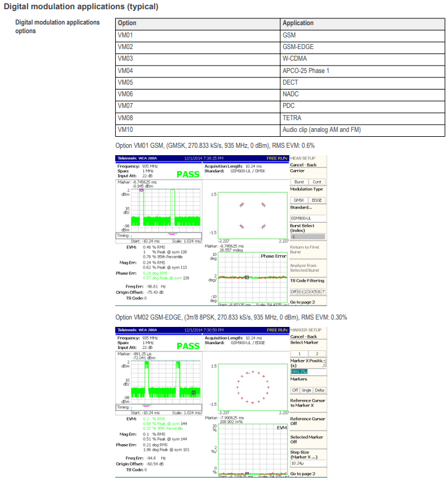448x487 pixels.
Task: Click the Step Size 10.24µ field
Action: [308, 464]
